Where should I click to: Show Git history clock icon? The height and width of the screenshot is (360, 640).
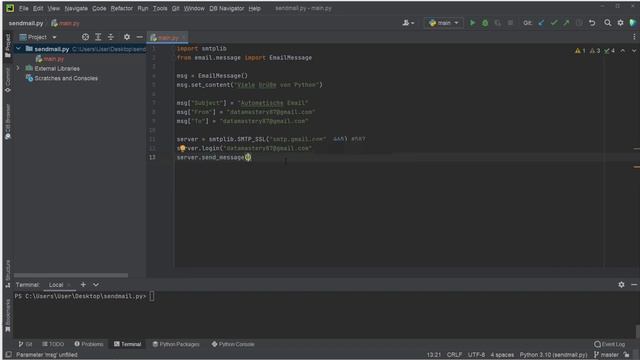pyautogui.click(x=579, y=23)
